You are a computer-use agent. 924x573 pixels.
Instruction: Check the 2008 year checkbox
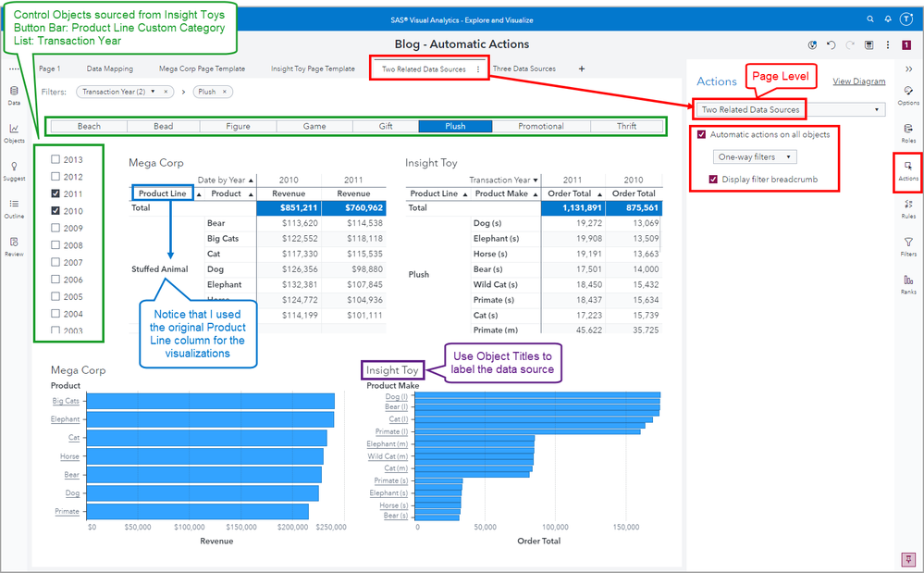coord(55,244)
